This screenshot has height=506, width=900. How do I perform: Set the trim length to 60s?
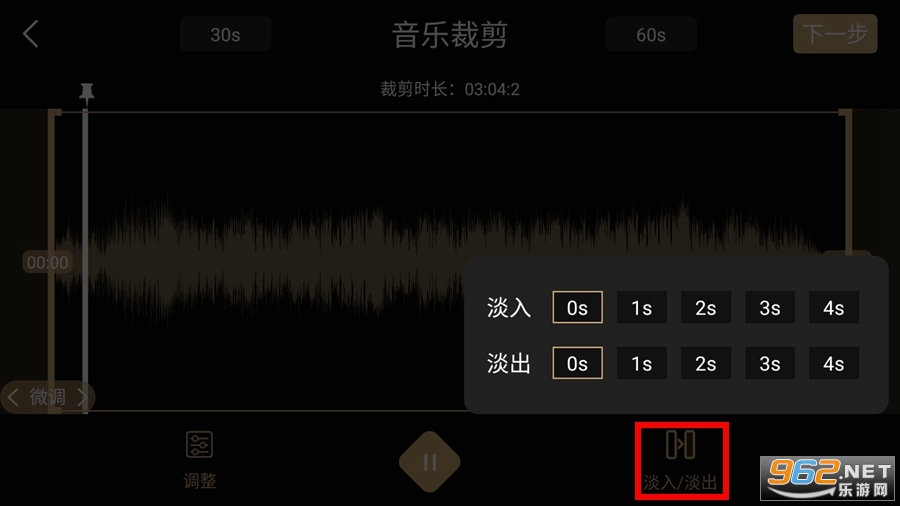tap(651, 35)
